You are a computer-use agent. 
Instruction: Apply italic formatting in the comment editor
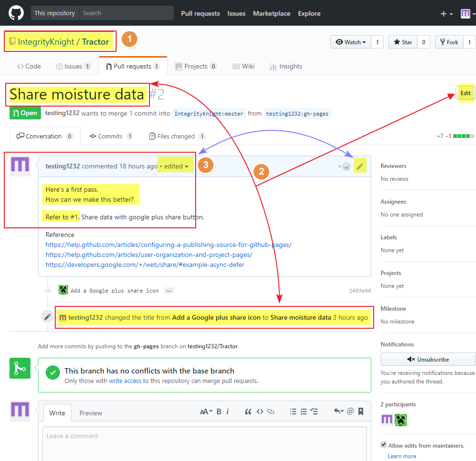point(229,412)
